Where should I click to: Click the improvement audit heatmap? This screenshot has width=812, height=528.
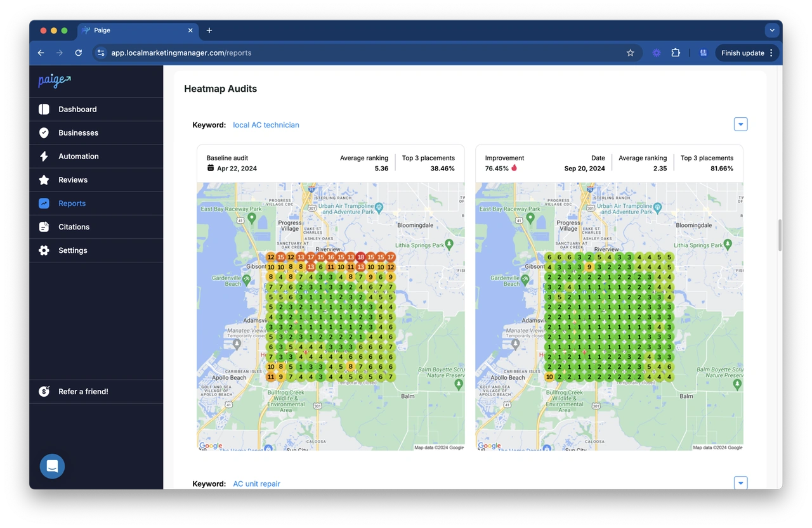click(609, 316)
